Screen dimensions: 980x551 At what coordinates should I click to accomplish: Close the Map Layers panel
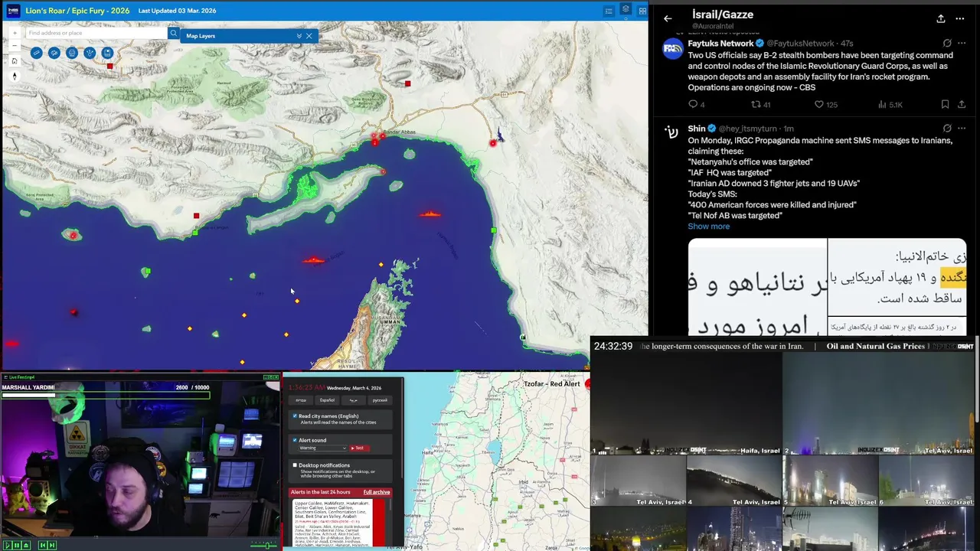click(309, 36)
